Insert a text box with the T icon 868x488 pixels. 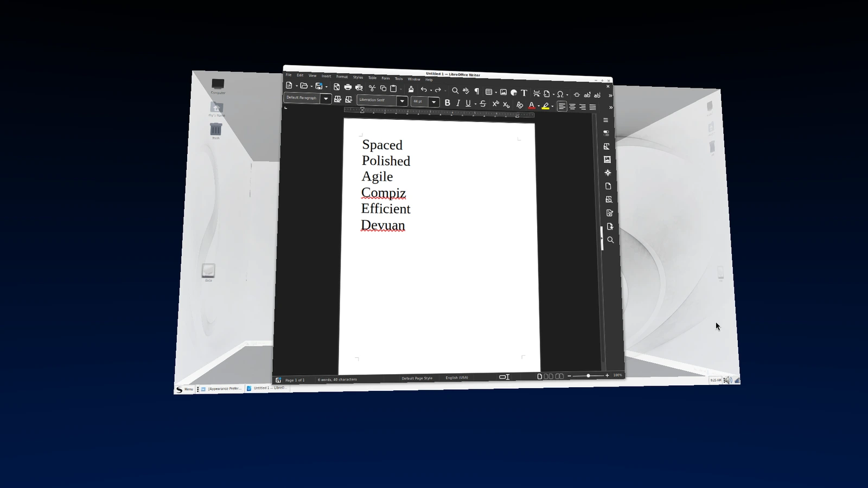tap(524, 93)
